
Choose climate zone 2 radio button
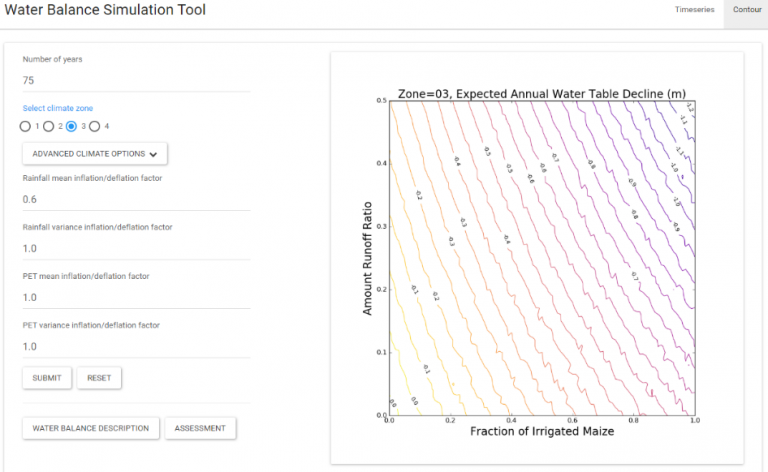[x=48, y=126]
